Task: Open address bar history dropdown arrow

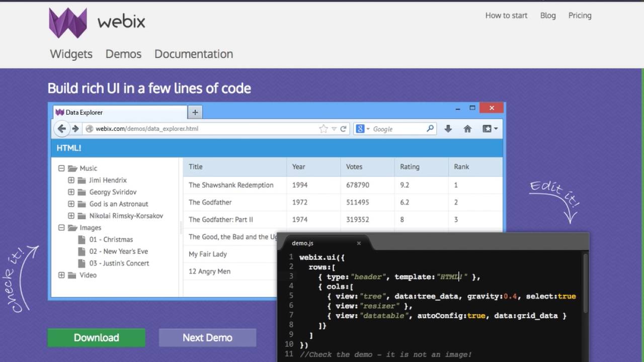Action: click(334, 129)
